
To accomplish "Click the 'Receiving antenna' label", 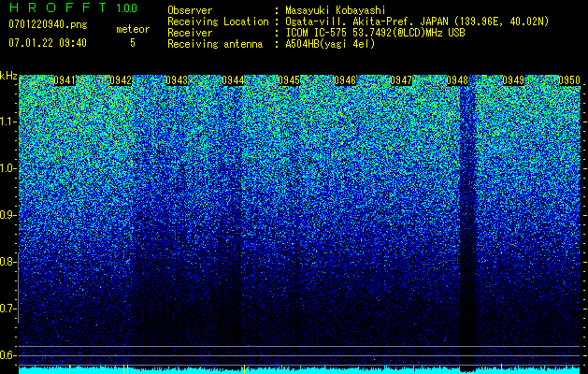I will (x=215, y=44).
